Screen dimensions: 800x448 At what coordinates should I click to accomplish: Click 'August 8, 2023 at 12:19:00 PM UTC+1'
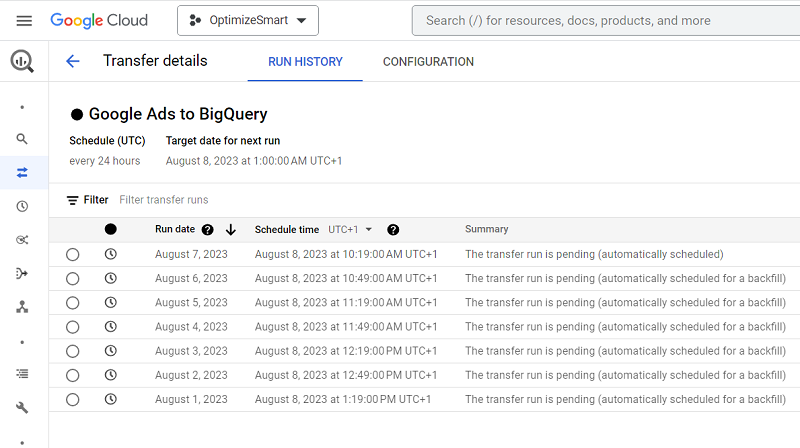346,351
